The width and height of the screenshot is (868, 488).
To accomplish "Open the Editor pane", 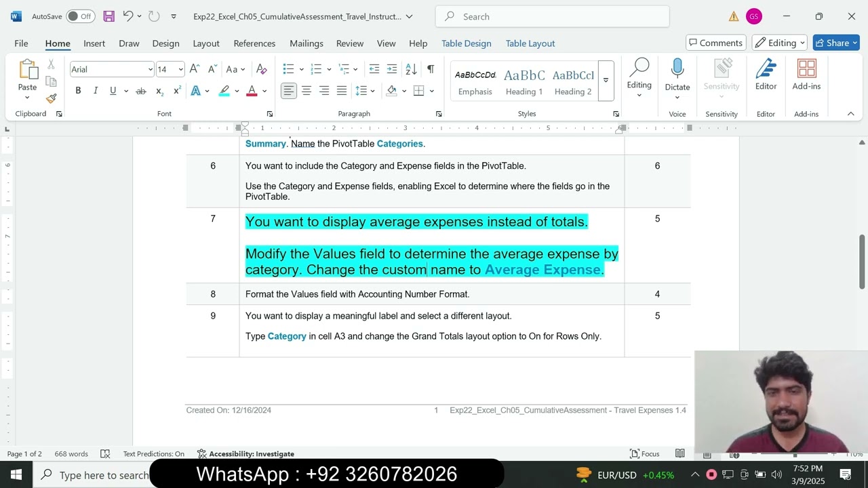I will pos(766,75).
